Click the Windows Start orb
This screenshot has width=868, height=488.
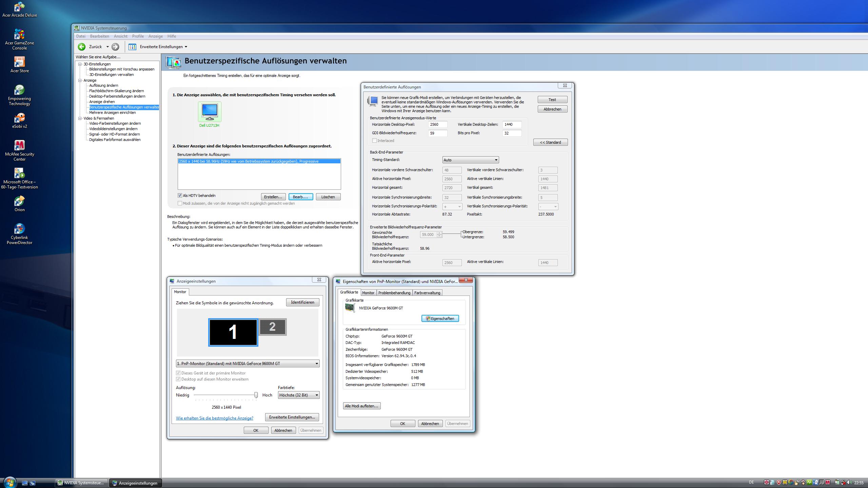tap(9, 482)
